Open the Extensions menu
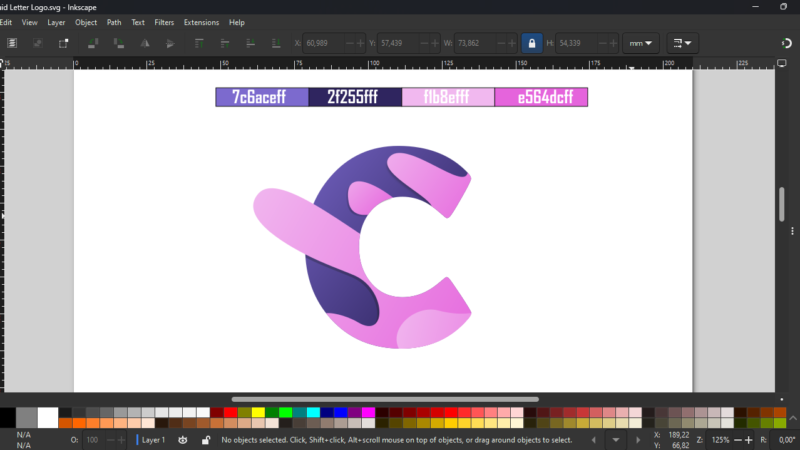This screenshot has width=800, height=450. tap(200, 21)
